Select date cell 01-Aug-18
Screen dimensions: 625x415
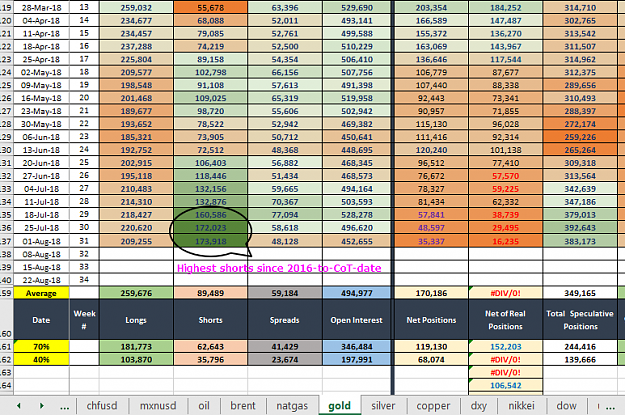pos(41,241)
